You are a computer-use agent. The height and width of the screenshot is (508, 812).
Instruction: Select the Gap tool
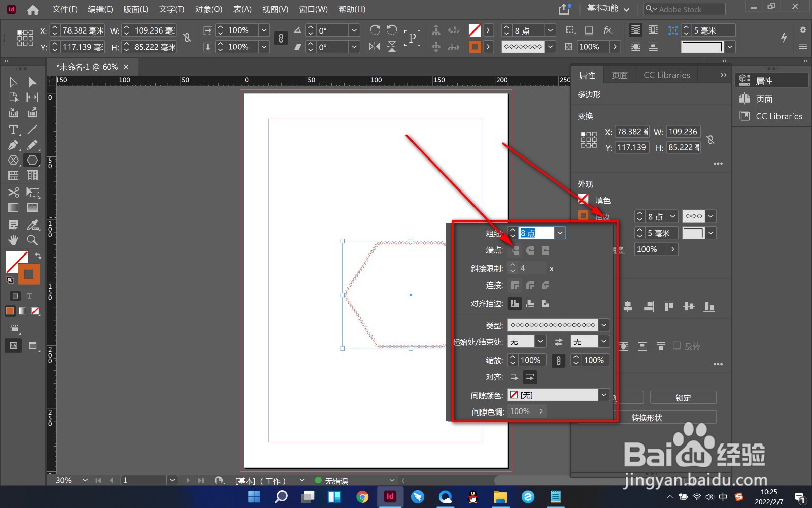[32, 97]
